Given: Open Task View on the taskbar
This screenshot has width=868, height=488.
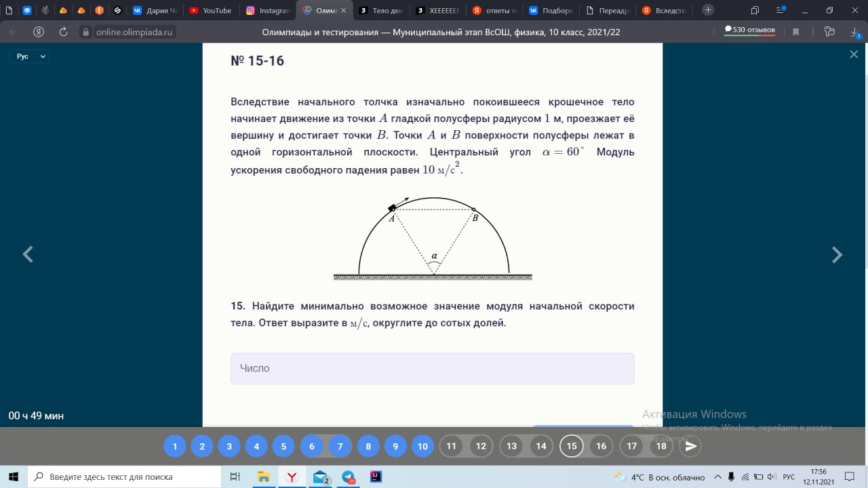Looking at the screenshot, I should [235, 477].
